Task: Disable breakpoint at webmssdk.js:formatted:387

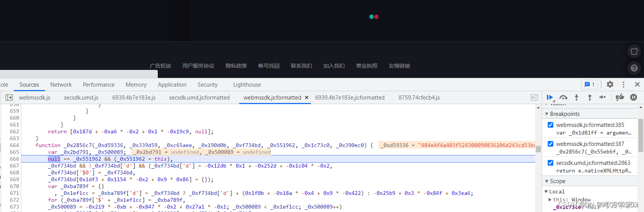Action: (550, 144)
